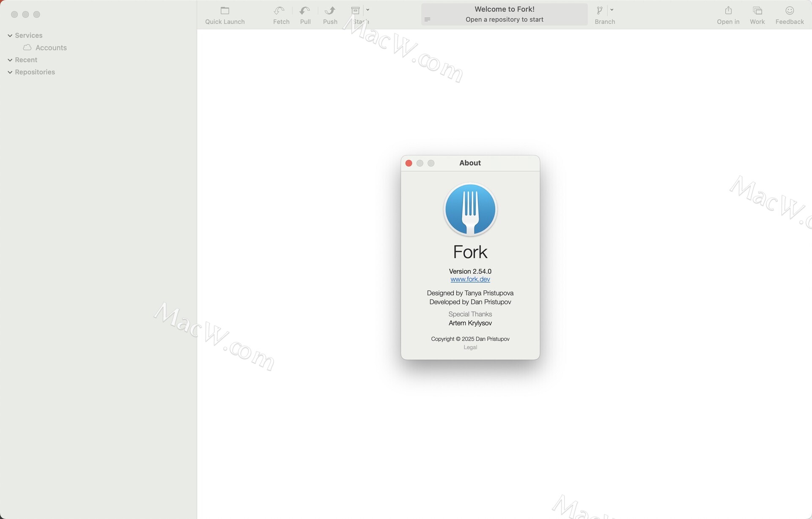Collapse the Services section
Screen dimensions: 812x519
[x=10, y=36]
